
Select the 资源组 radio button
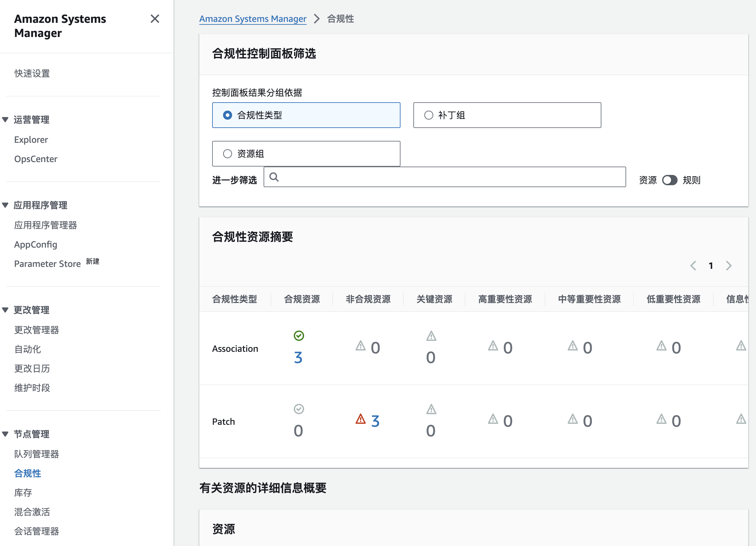click(228, 154)
